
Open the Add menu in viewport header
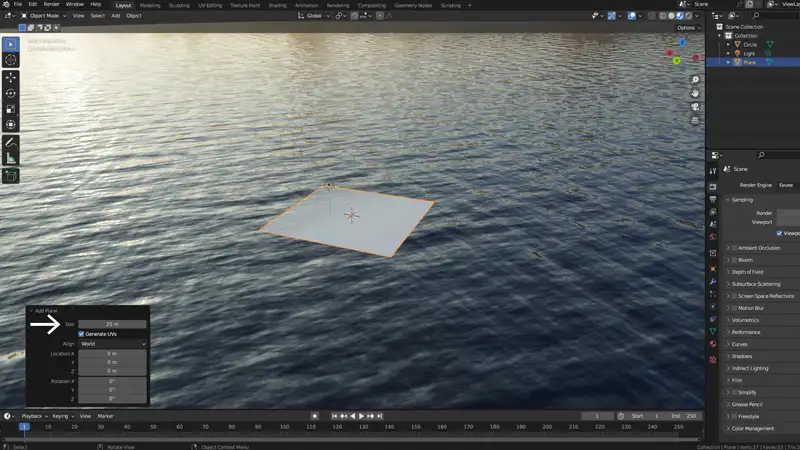(x=116, y=16)
